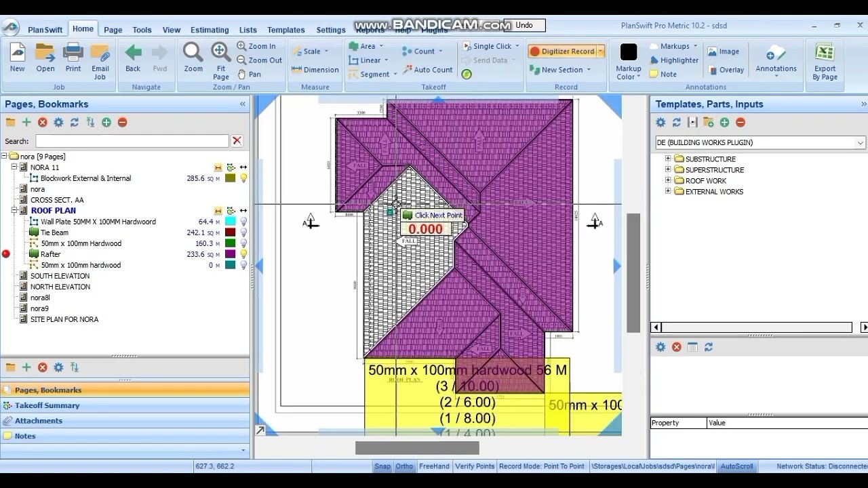Expand the SUBSTRUCTURE folder
Image resolution: width=868 pixels, height=488 pixels.
click(x=668, y=159)
